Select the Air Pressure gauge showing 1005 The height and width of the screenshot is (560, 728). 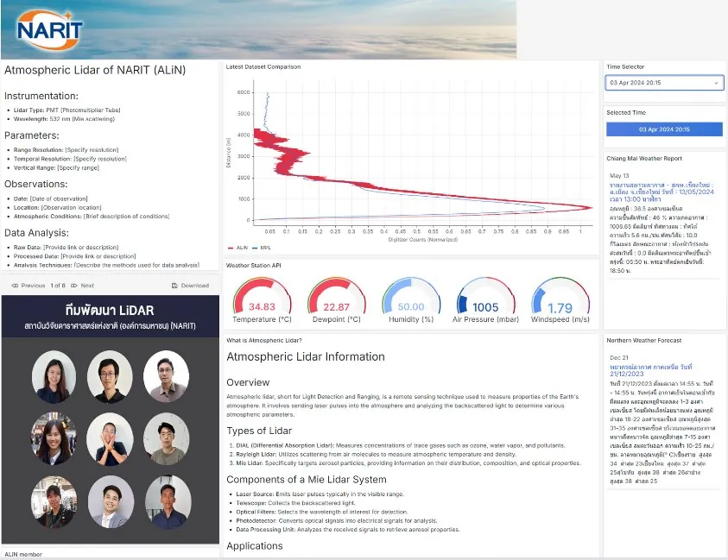pos(485,299)
